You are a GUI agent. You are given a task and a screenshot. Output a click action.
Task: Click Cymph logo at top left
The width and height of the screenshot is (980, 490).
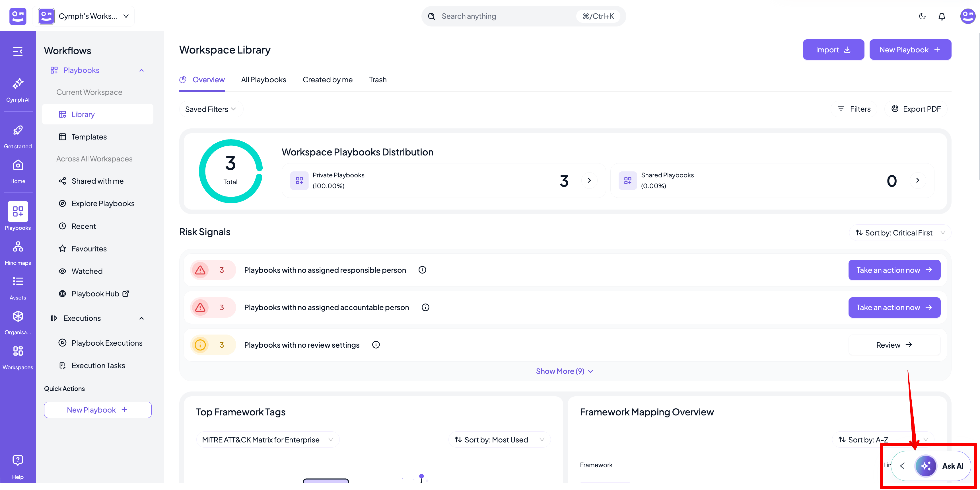(x=18, y=16)
